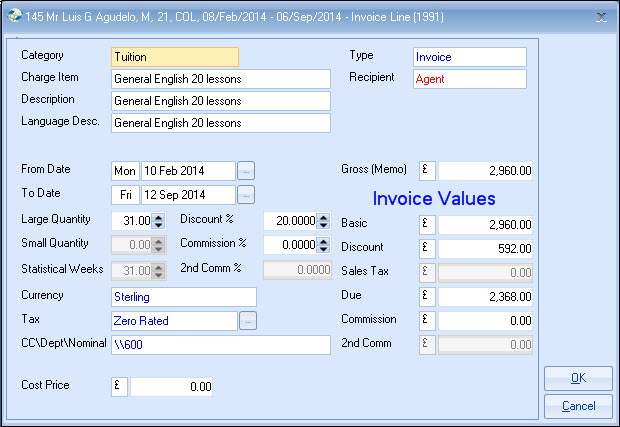Click the Recipient field showing Agent
The width and height of the screenshot is (620, 427).
point(468,79)
